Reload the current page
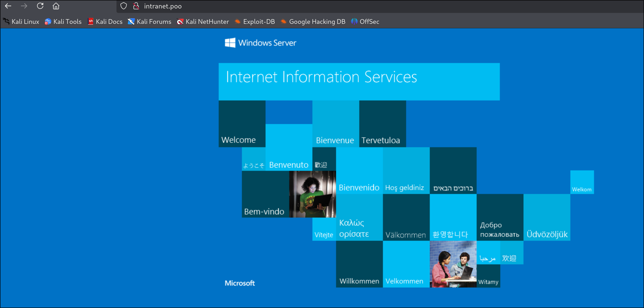The height and width of the screenshot is (308, 644). click(40, 6)
